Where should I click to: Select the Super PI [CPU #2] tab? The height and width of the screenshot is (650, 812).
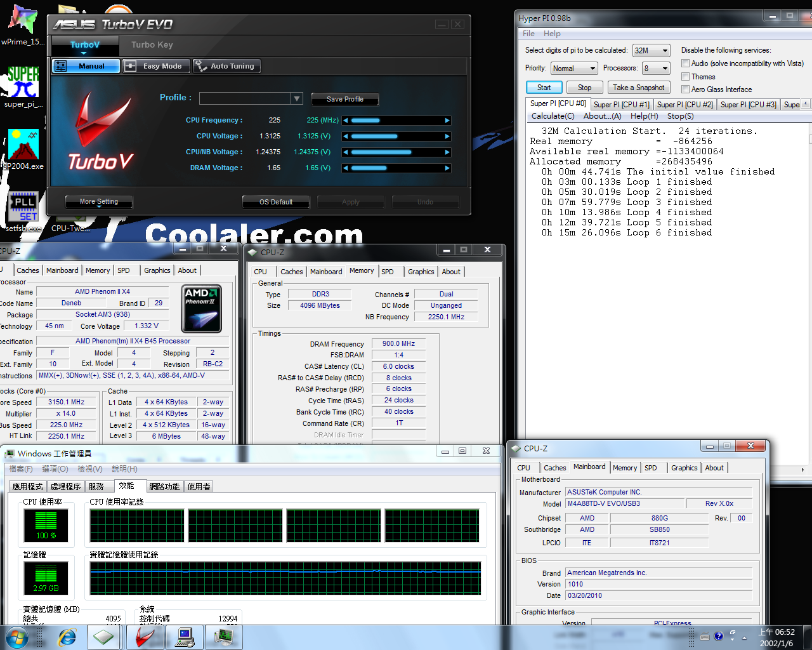pos(685,105)
